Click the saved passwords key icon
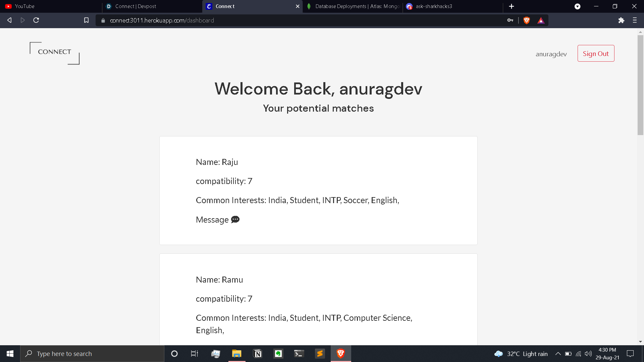The width and height of the screenshot is (644, 362). point(510,20)
